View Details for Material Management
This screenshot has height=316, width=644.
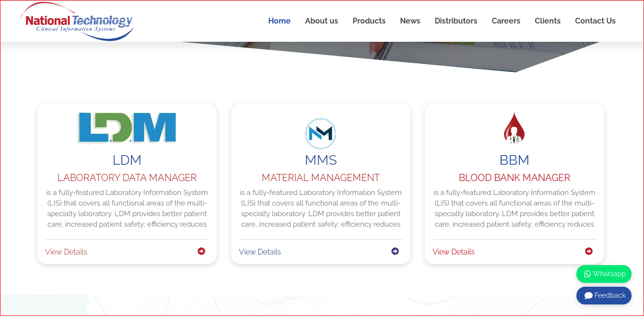coord(260,252)
